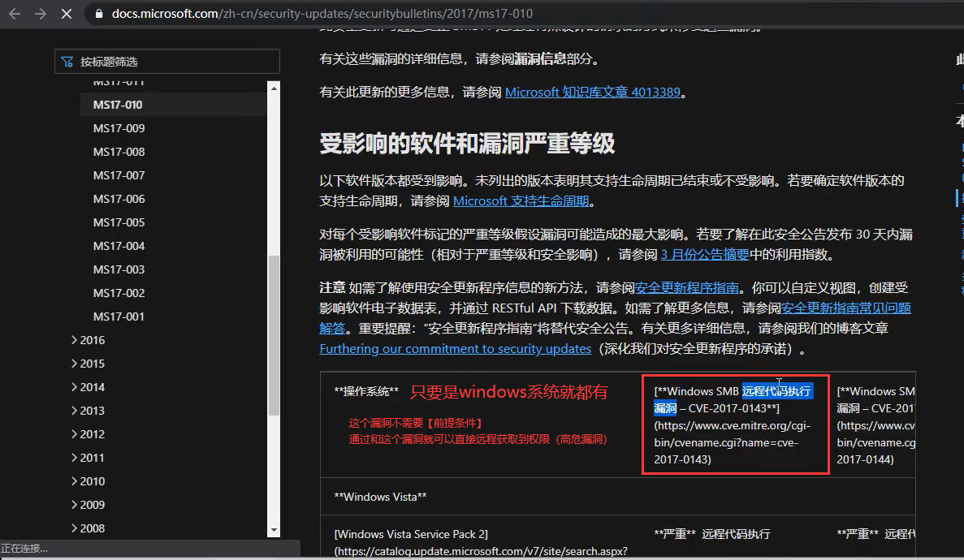Open 3 月份公告摘要 link
The width and height of the screenshot is (964, 560).
click(705, 255)
